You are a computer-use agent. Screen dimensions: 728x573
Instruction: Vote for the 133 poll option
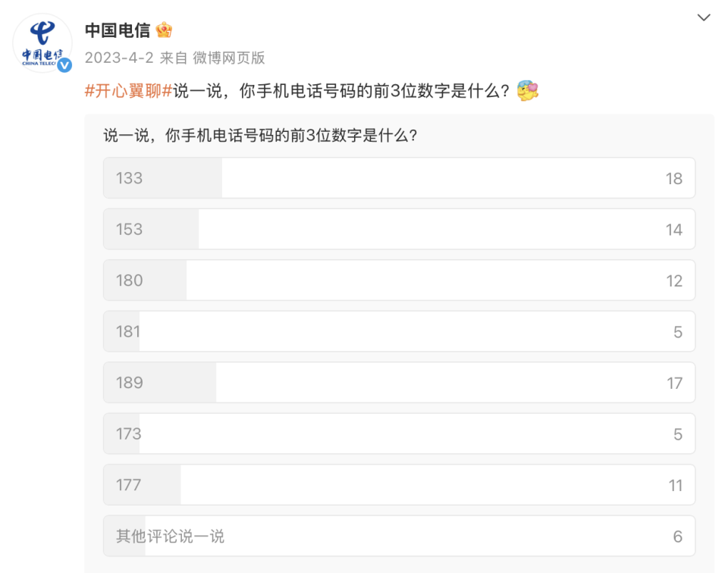point(399,178)
